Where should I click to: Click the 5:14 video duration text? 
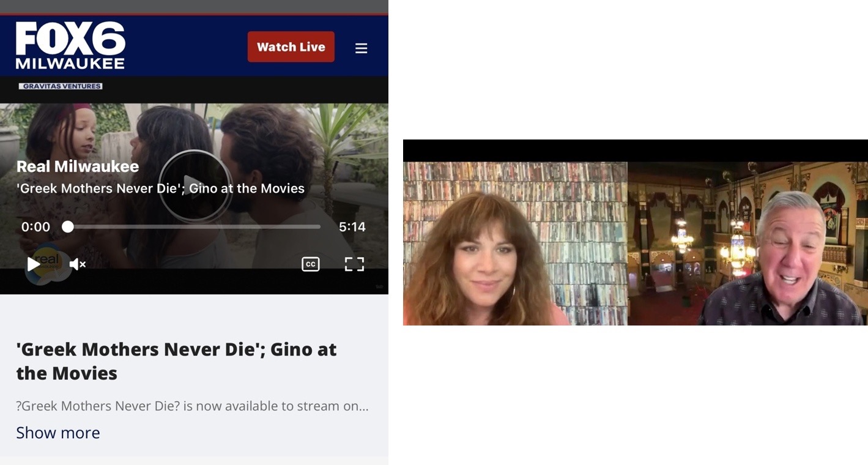pos(352,227)
